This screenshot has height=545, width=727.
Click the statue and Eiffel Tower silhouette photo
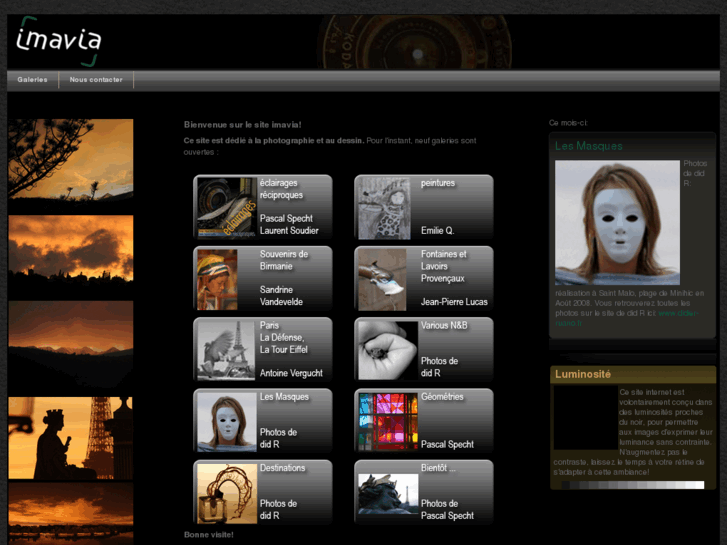pyautogui.click(x=70, y=438)
